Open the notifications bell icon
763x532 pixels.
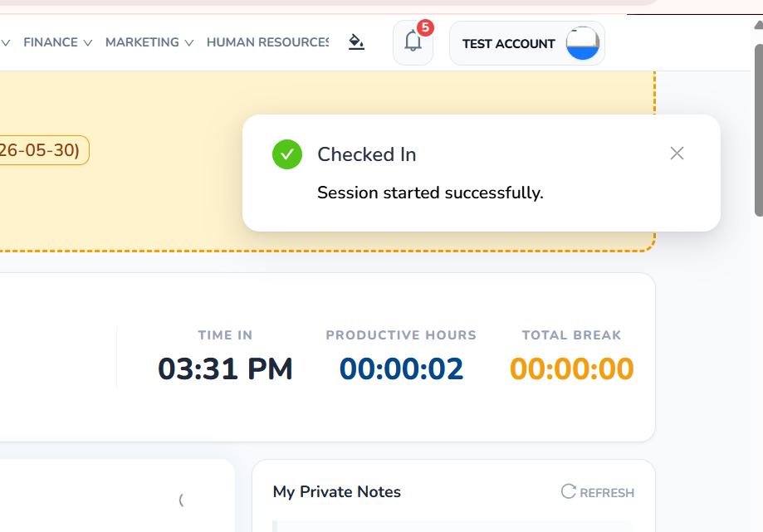pyautogui.click(x=413, y=43)
